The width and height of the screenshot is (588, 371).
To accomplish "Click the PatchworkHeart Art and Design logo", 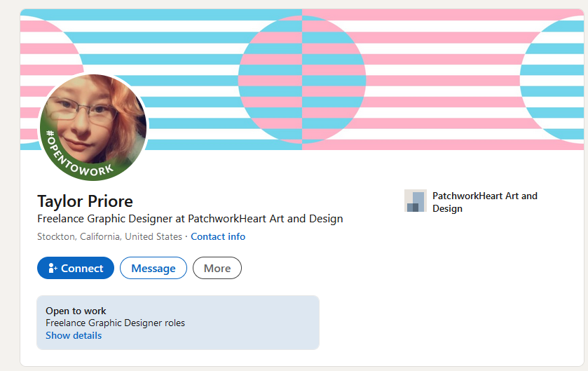I will [416, 201].
